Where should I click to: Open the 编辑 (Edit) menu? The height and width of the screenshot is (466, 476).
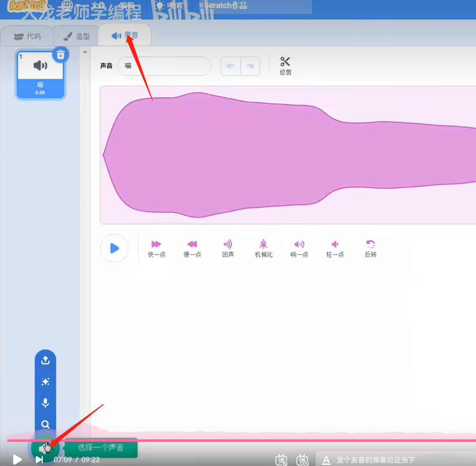[x=127, y=5]
